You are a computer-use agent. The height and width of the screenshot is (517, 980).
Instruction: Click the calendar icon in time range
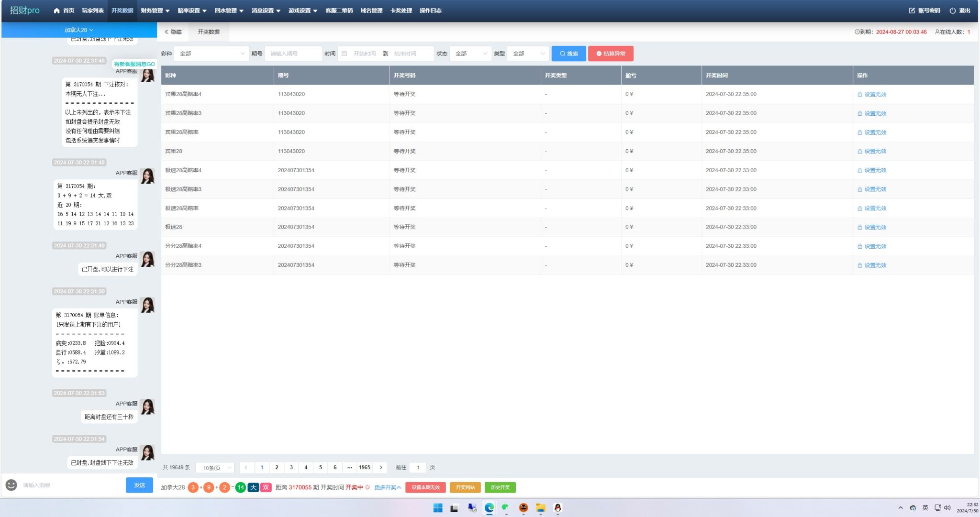(344, 54)
